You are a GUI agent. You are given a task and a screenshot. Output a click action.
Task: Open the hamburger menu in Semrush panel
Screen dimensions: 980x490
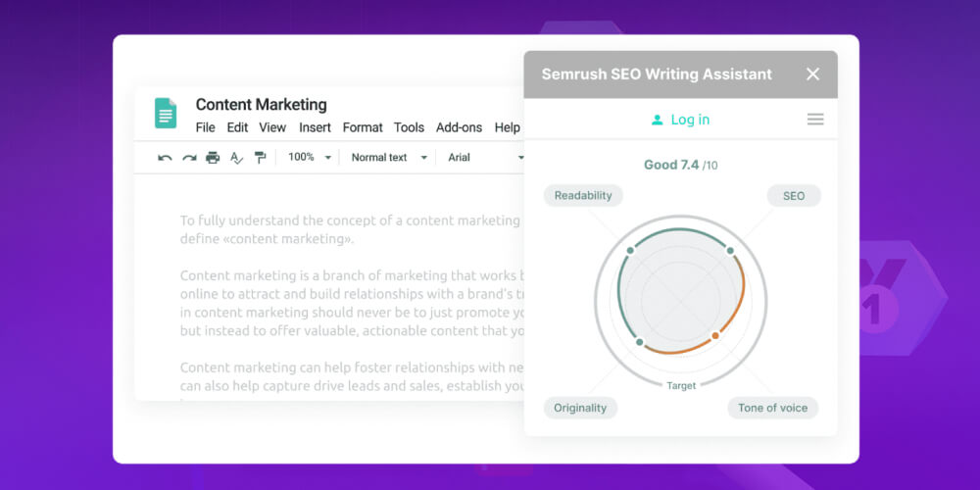pos(814,120)
